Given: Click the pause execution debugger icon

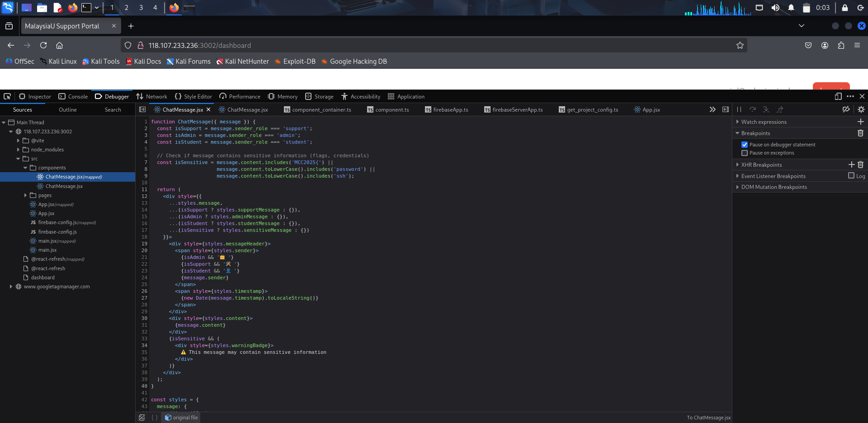Looking at the screenshot, I should (739, 109).
